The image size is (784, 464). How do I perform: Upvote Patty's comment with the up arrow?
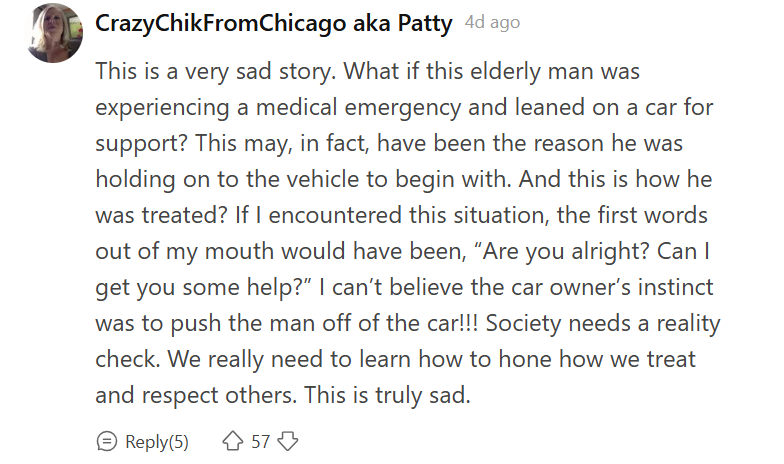[232, 441]
